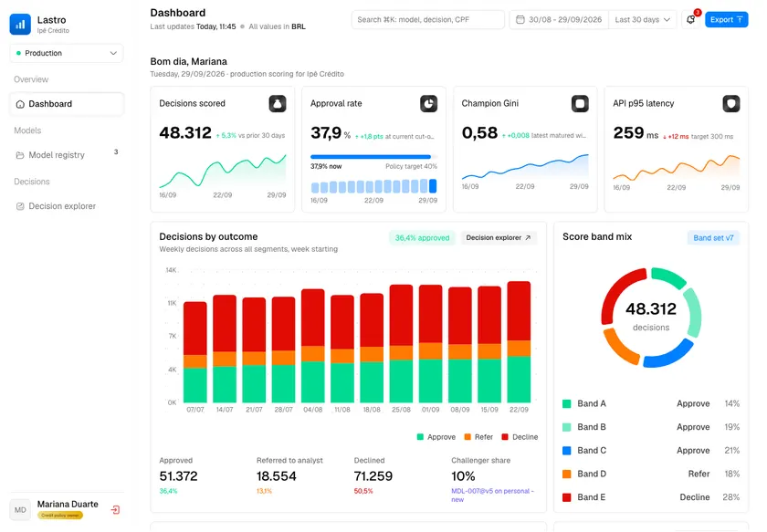
Task: Focus the search model, decision, CPF field
Action: pyautogui.click(x=428, y=19)
